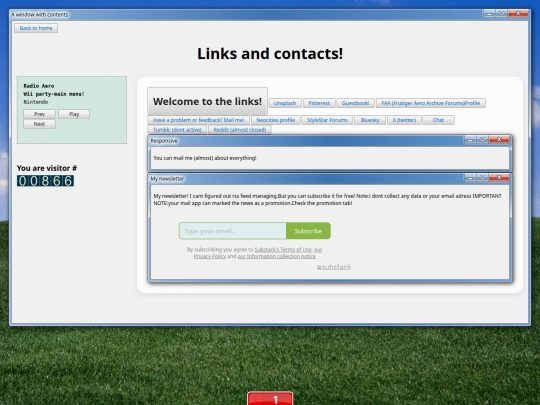The width and height of the screenshot is (540, 405).
Task: Click Have a problem or feedback? Mail me!
Action: (x=198, y=120)
